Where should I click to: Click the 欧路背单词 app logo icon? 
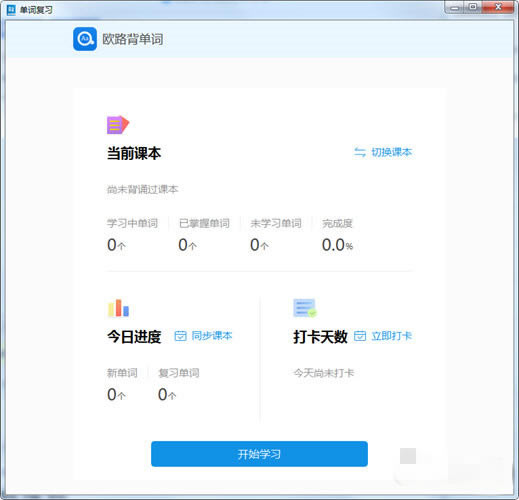coord(85,39)
